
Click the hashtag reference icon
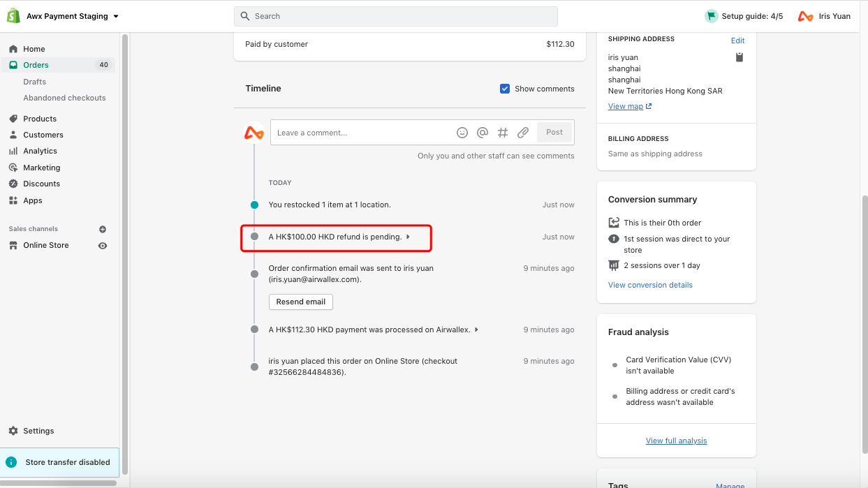tap(502, 133)
